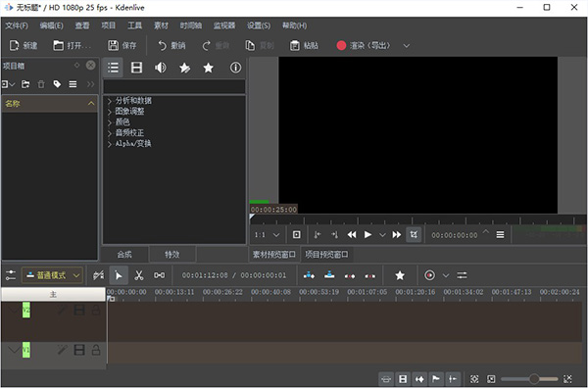Open monitor 1:1 zoom dropdown
The height and width of the screenshot is (388, 588).
click(x=267, y=235)
